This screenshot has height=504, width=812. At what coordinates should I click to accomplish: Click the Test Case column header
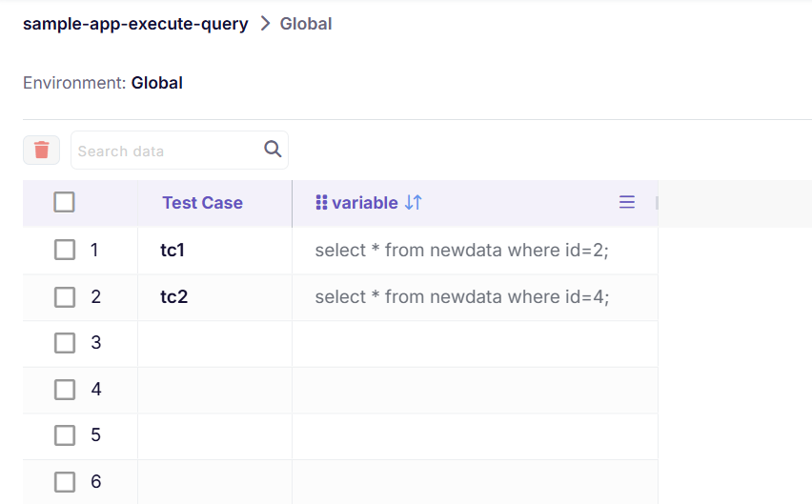(x=202, y=203)
